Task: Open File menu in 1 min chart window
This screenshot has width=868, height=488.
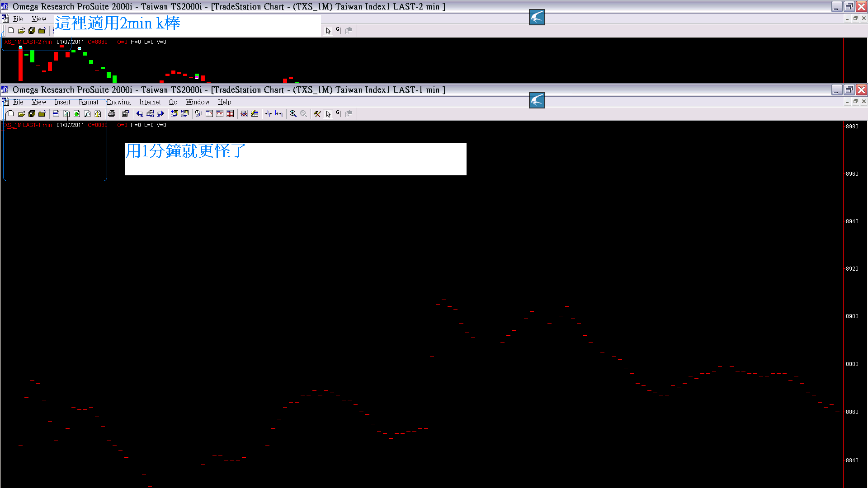Action: click(18, 102)
